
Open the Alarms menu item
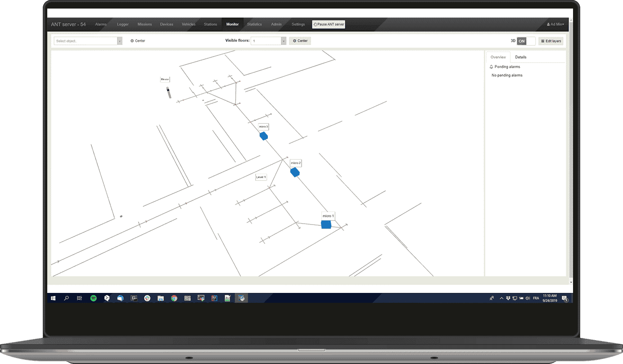tap(101, 24)
